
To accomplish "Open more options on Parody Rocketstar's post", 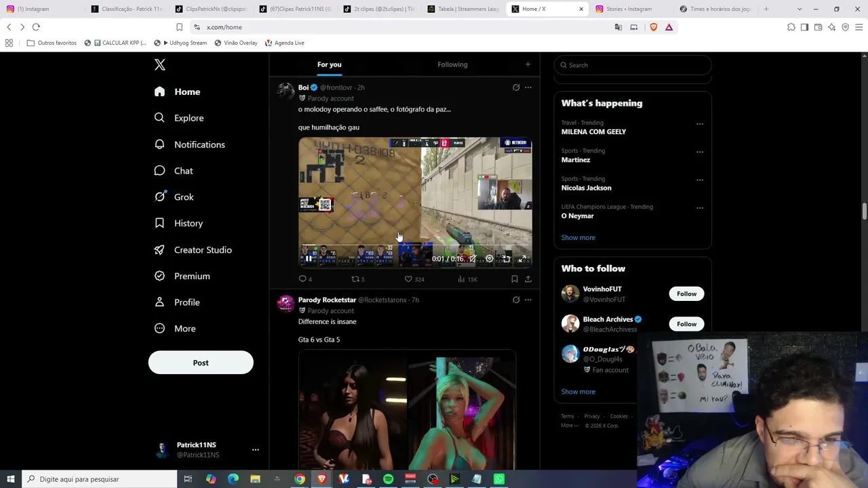I will [x=528, y=300].
